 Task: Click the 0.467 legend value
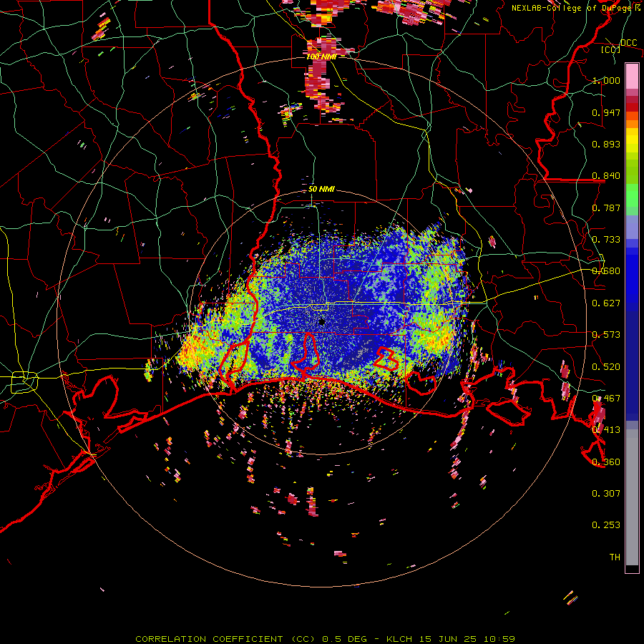[606, 399]
